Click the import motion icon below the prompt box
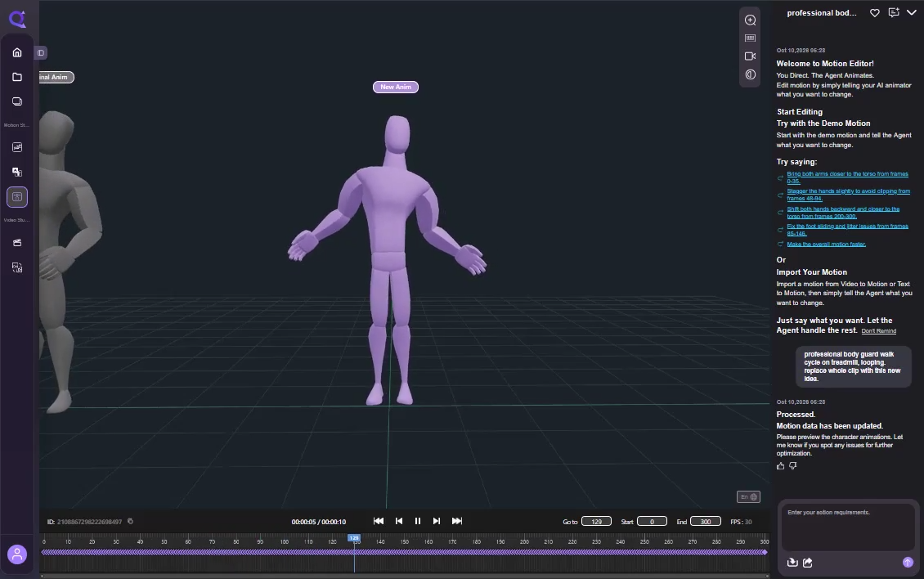Viewport: 924px width, 579px height. [x=792, y=563]
